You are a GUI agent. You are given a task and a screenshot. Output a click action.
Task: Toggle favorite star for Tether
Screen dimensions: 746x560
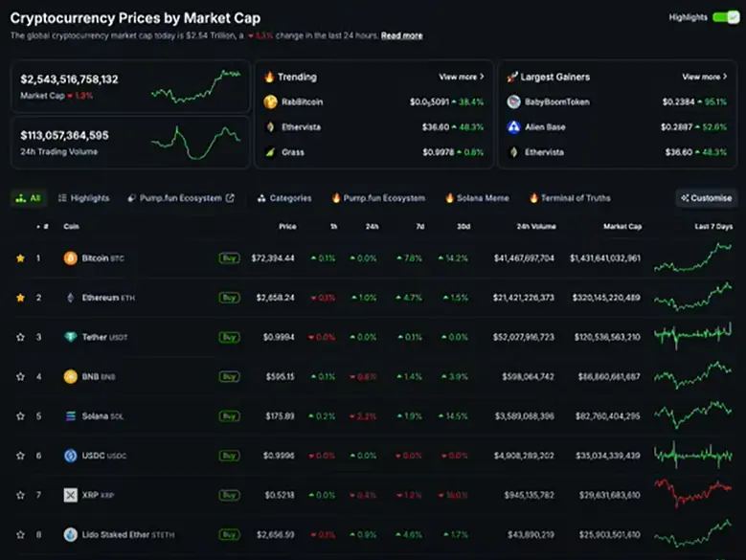click(20, 337)
